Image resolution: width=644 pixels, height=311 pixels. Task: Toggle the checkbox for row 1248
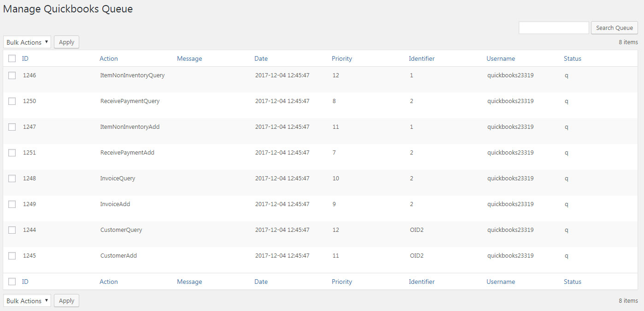pos(12,178)
